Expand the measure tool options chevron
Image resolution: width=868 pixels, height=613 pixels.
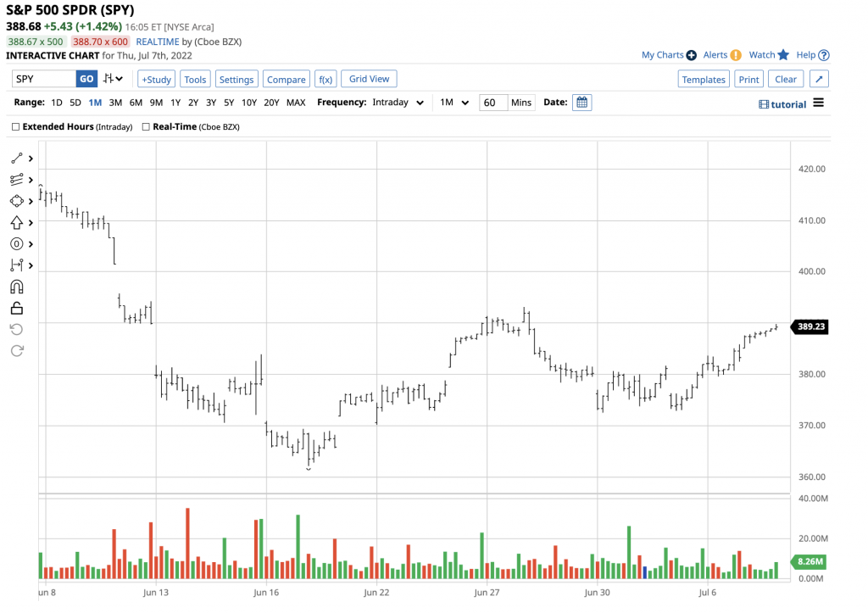[x=31, y=265]
